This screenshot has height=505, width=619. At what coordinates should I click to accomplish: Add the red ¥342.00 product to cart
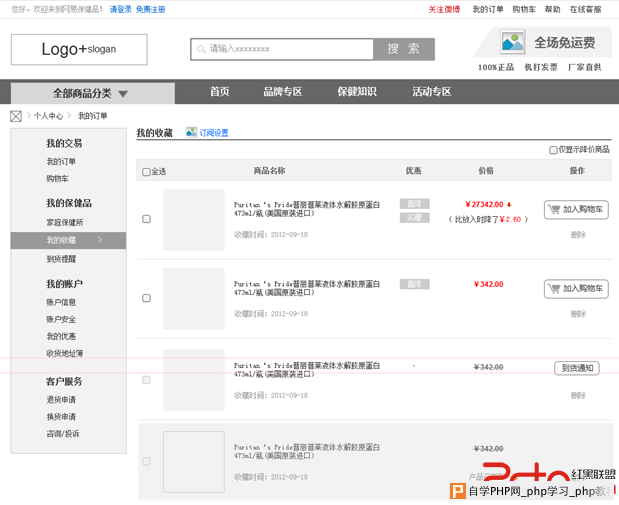[x=576, y=289]
